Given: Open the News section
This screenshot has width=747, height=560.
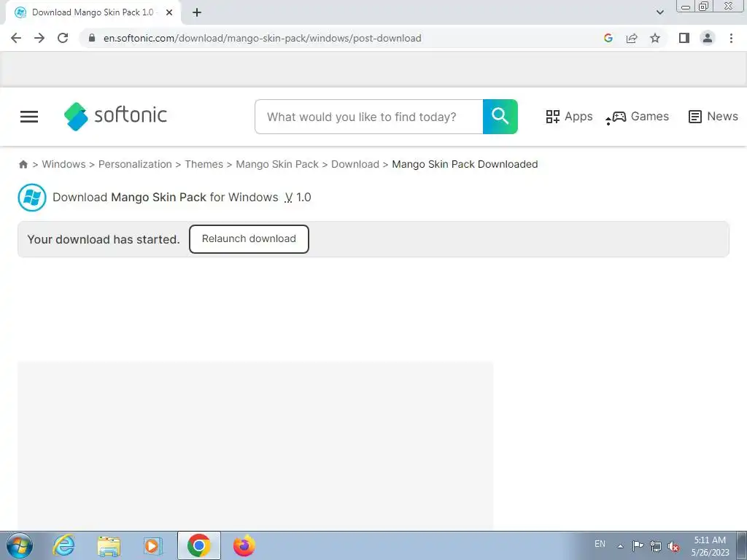Looking at the screenshot, I should [713, 116].
